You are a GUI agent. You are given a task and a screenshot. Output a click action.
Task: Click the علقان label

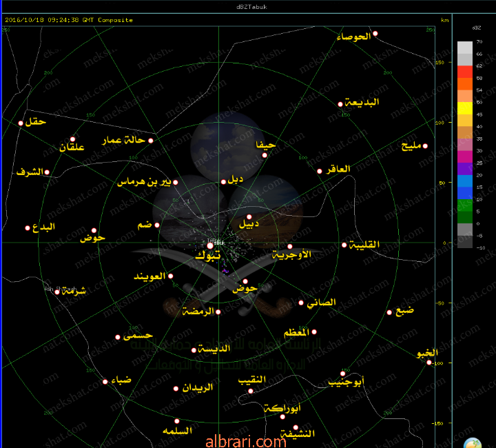72,147
